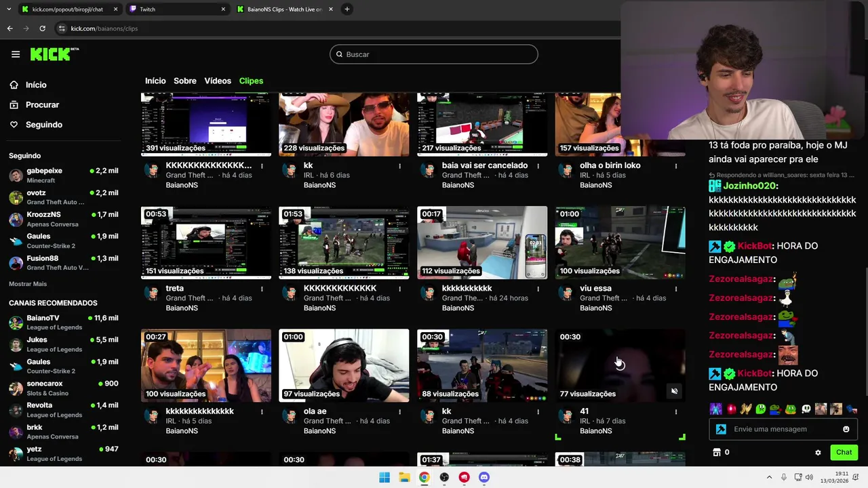Open recommended channel yetz

(64, 453)
